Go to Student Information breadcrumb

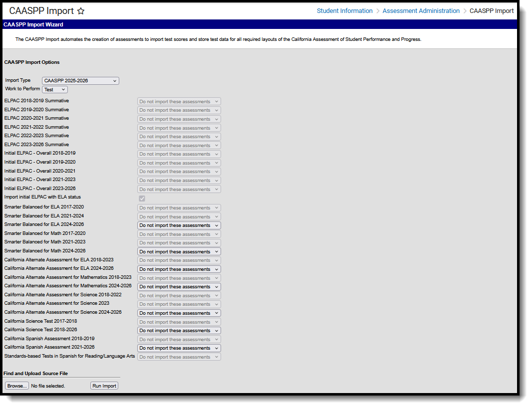coord(344,11)
